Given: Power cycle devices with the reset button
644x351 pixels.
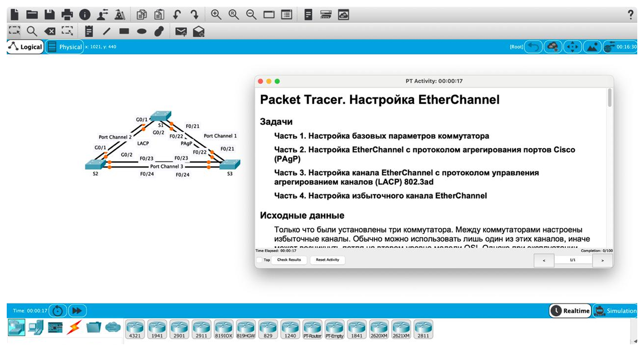Looking at the screenshot, I should point(58,311).
